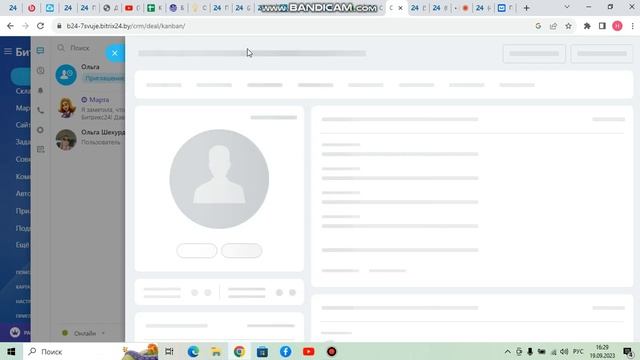Viewport: 640px width, 360px height.
Task: Click the address bar URL
Action: click(x=126, y=26)
